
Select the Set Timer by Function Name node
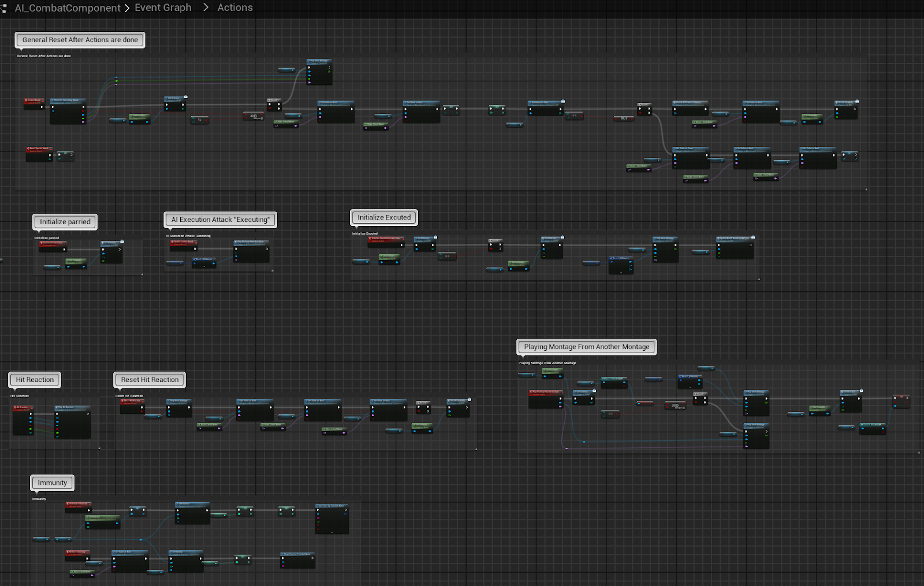[x=332, y=519]
